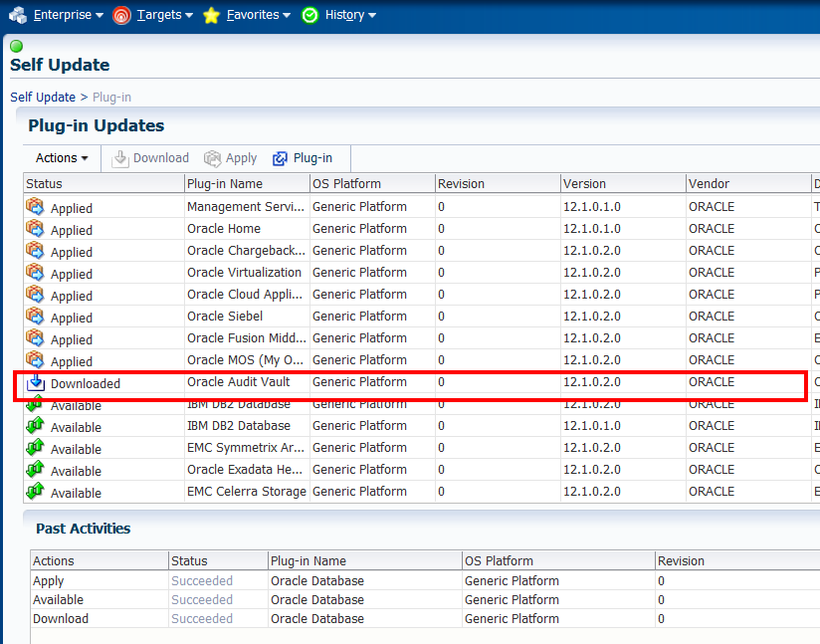Click the green status circle above Self Update

tap(16, 46)
